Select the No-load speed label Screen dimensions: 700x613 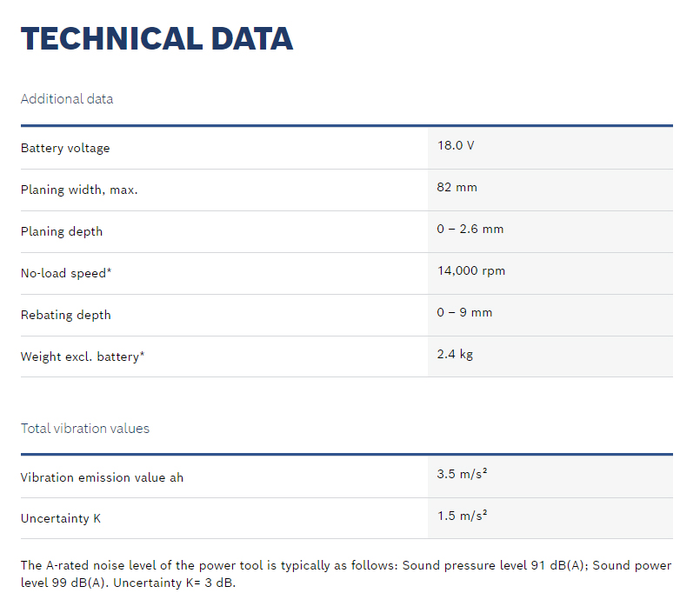point(66,274)
